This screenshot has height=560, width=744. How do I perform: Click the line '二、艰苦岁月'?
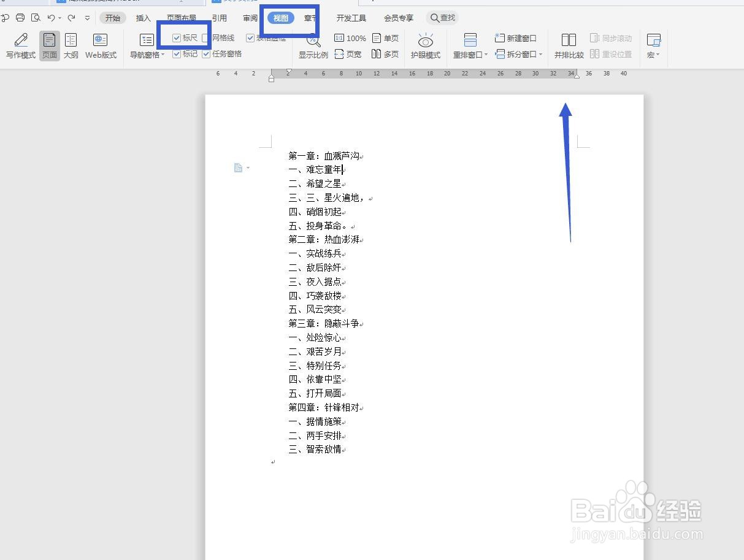[x=315, y=352]
